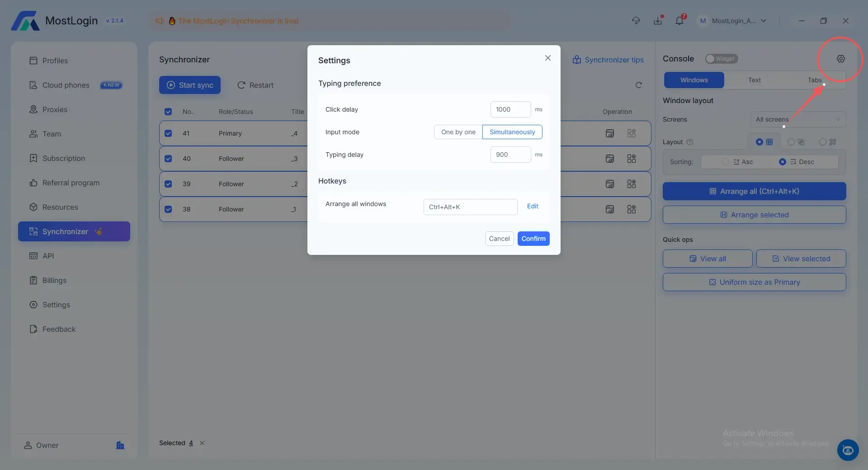Open the support chat bubble icon
868x470 pixels.
point(848,450)
